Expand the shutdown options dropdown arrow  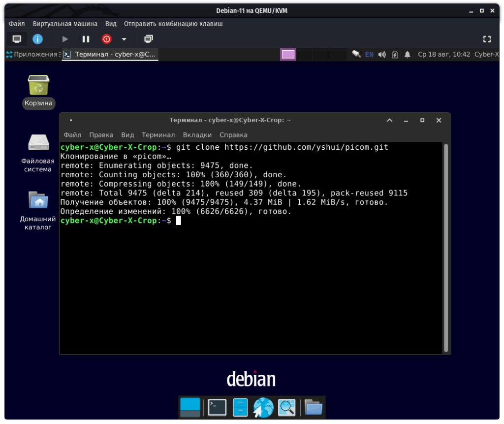point(124,39)
